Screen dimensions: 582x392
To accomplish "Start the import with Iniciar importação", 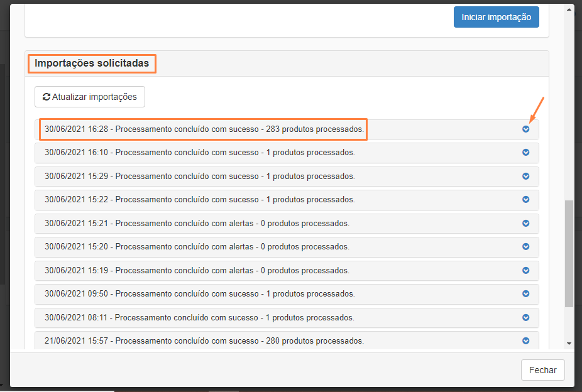I will coord(497,17).
